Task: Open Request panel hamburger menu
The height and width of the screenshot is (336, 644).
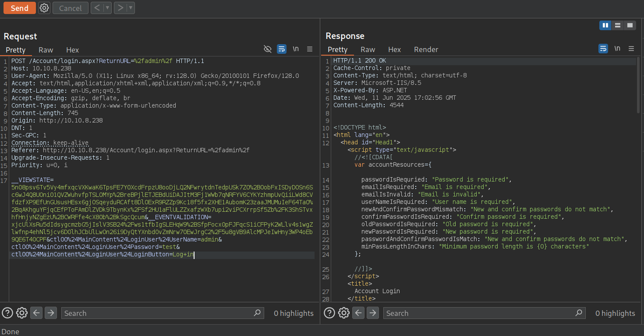Action: [x=310, y=49]
